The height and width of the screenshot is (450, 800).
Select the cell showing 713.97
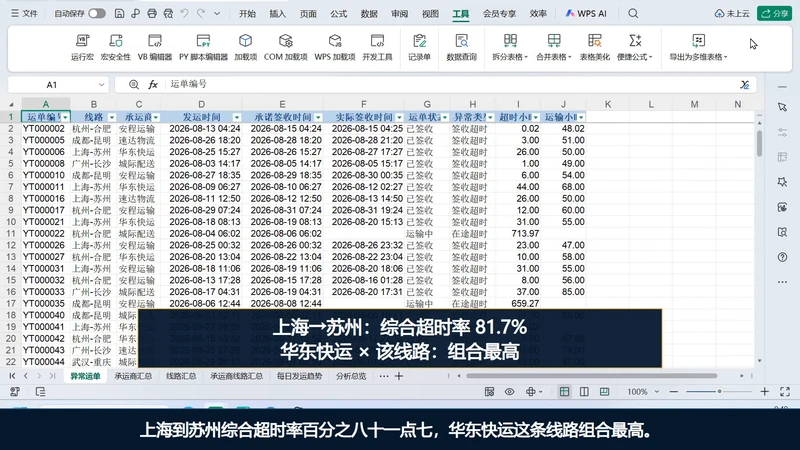518,234
